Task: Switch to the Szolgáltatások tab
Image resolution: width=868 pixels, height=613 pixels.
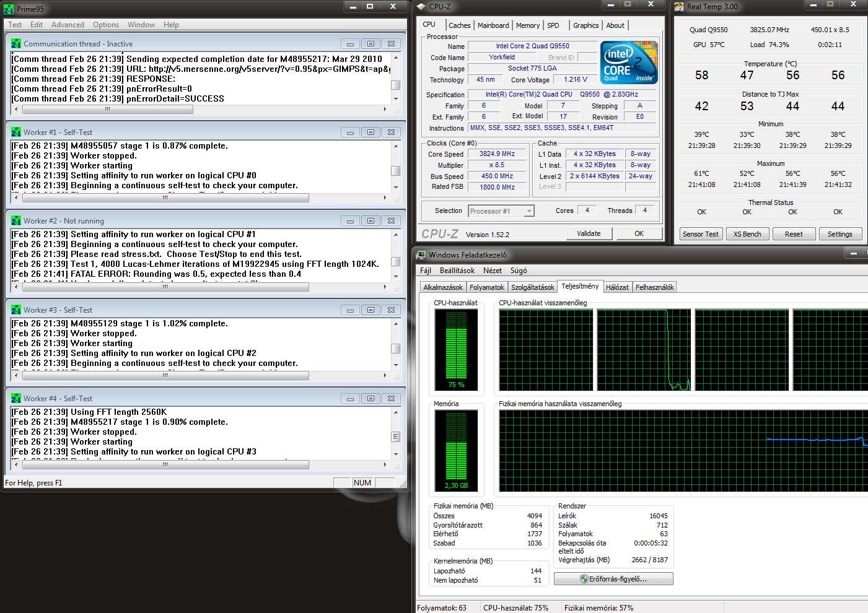Action: [x=533, y=287]
